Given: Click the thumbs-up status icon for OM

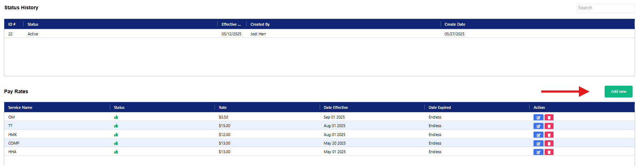Looking at the screenshot, I should coord(116,117).
